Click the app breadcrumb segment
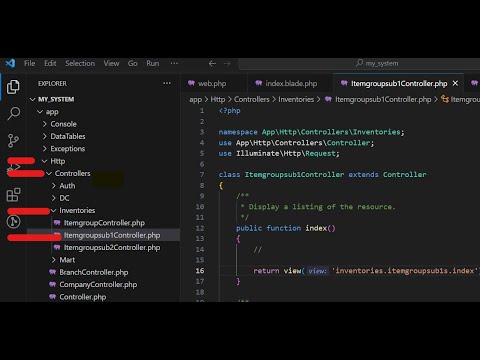Viewport: 480px width, 360px height. click(195, 99)
